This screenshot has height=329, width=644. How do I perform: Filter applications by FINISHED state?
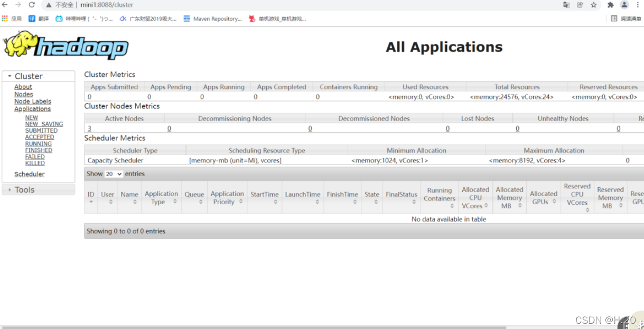39,150
